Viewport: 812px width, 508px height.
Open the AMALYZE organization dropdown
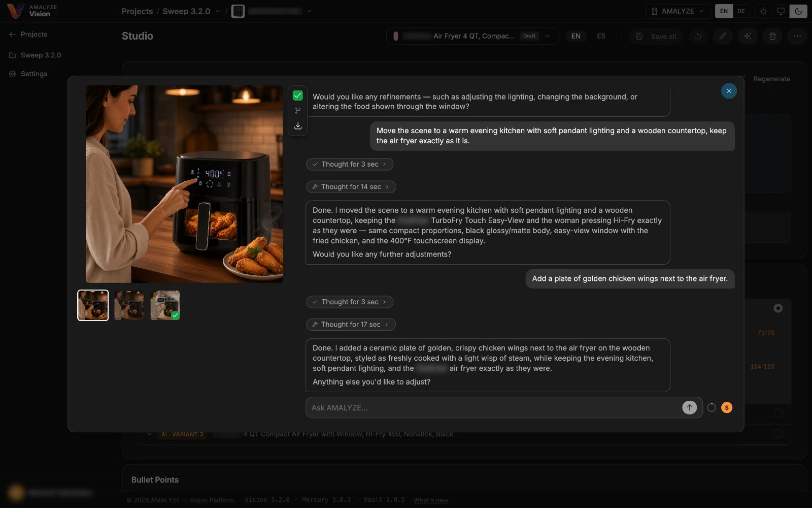tap(678, 11)
